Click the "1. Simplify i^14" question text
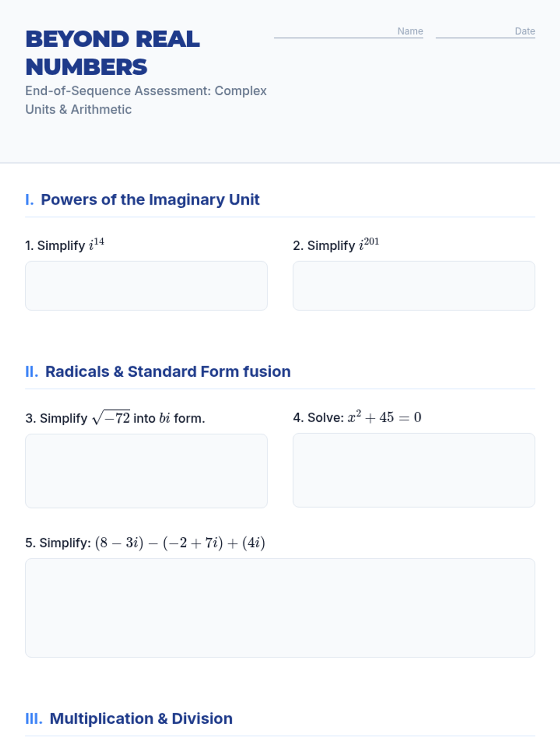Viewport: 560px width, 747px height. pyautogui.click(x=65, y=245)
